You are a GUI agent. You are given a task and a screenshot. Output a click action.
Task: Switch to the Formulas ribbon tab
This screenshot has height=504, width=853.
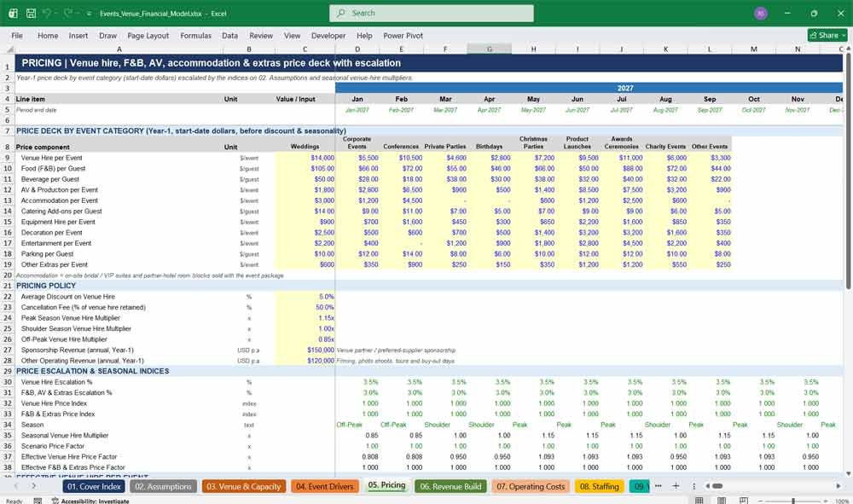tap(196, 35)
